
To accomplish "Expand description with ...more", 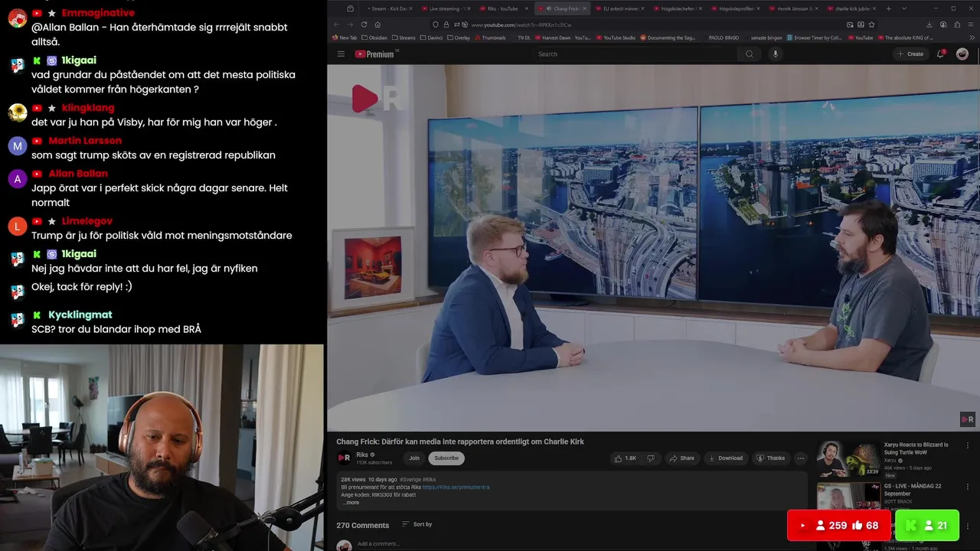I will 350,503.
